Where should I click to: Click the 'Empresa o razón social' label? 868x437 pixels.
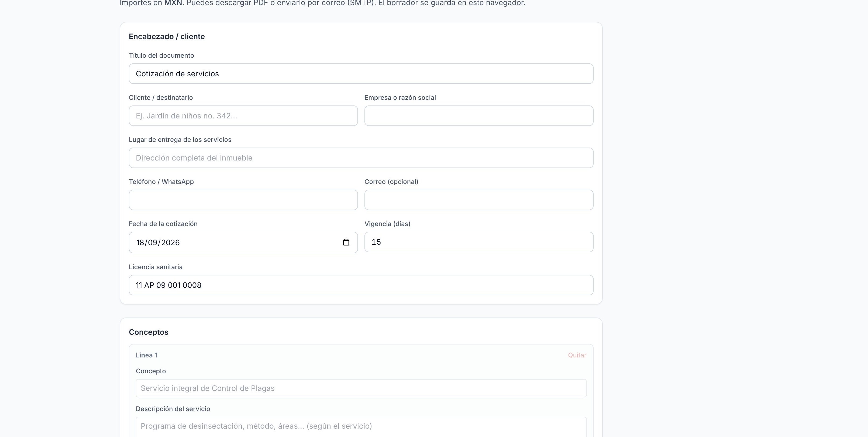400,97
